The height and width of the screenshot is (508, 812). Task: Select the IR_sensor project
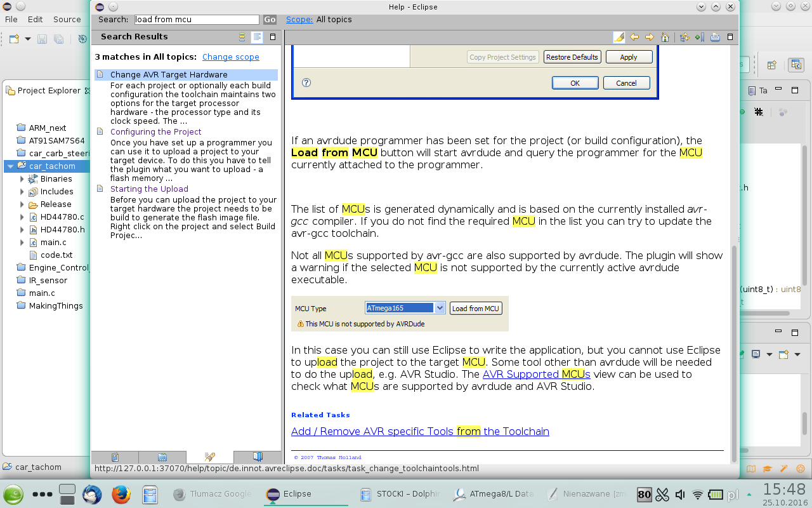48,281
